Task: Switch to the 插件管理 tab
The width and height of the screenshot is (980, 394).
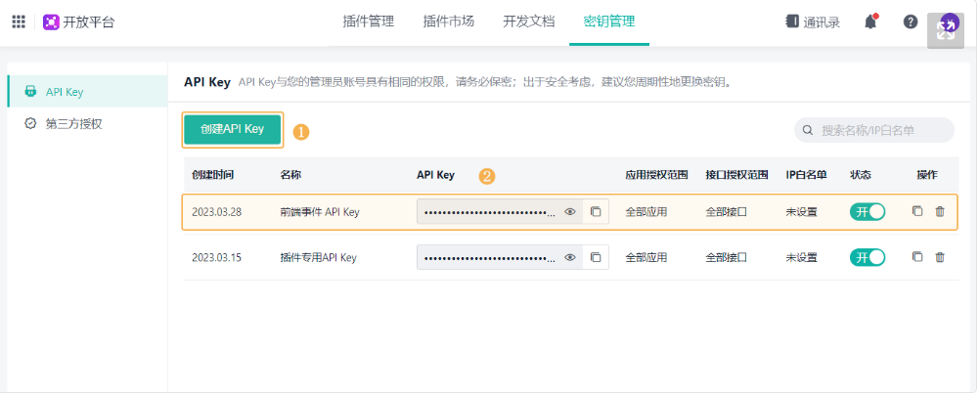Action: pos(368,22)
